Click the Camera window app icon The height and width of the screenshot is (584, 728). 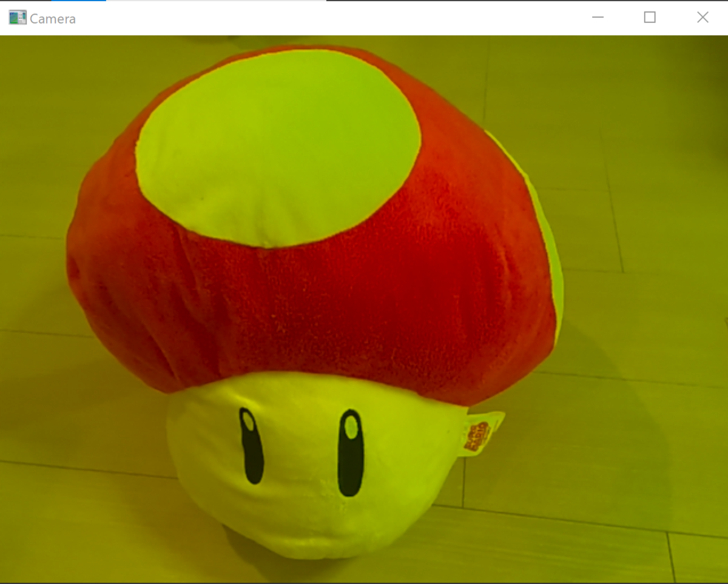[18, 18]
